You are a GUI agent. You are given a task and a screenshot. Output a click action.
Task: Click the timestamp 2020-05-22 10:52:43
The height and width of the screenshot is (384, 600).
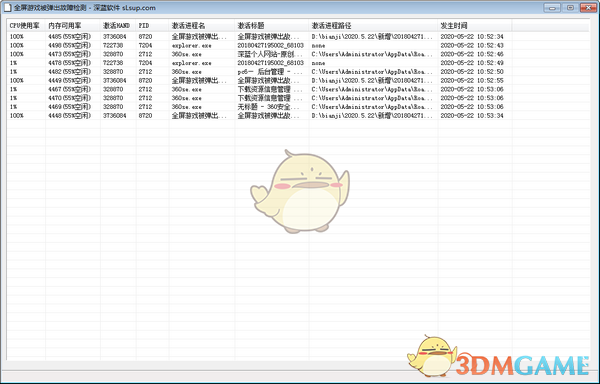(472, 46)
